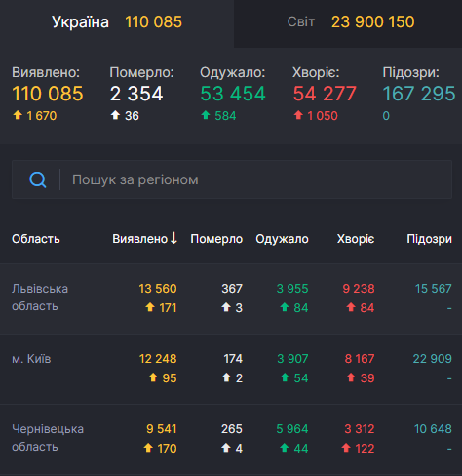The height and width of the screenshot is (476, 462).
Task: Sort table by Хворіє column
Action: point(356,239)
